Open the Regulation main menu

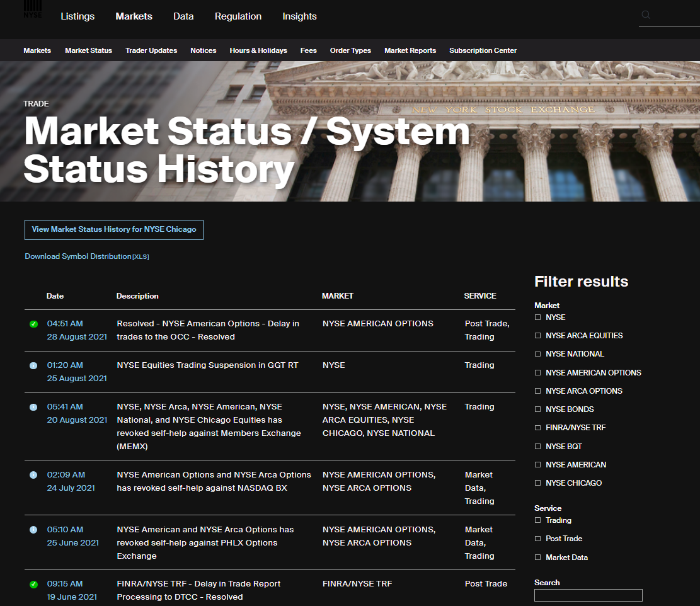[238, 16]
